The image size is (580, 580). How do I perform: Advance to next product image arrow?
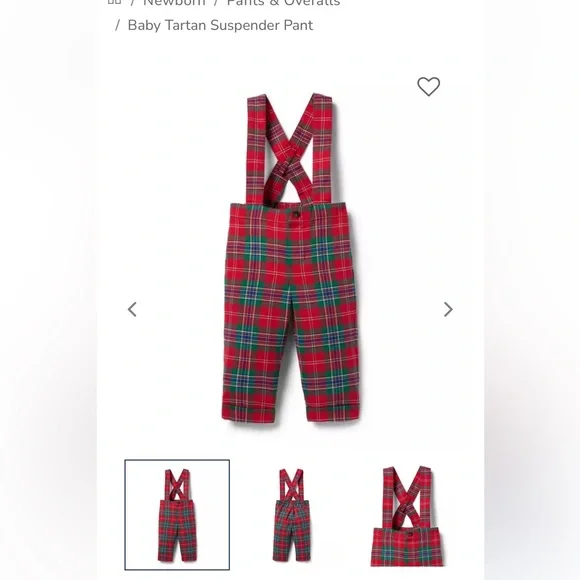[448, 309]
